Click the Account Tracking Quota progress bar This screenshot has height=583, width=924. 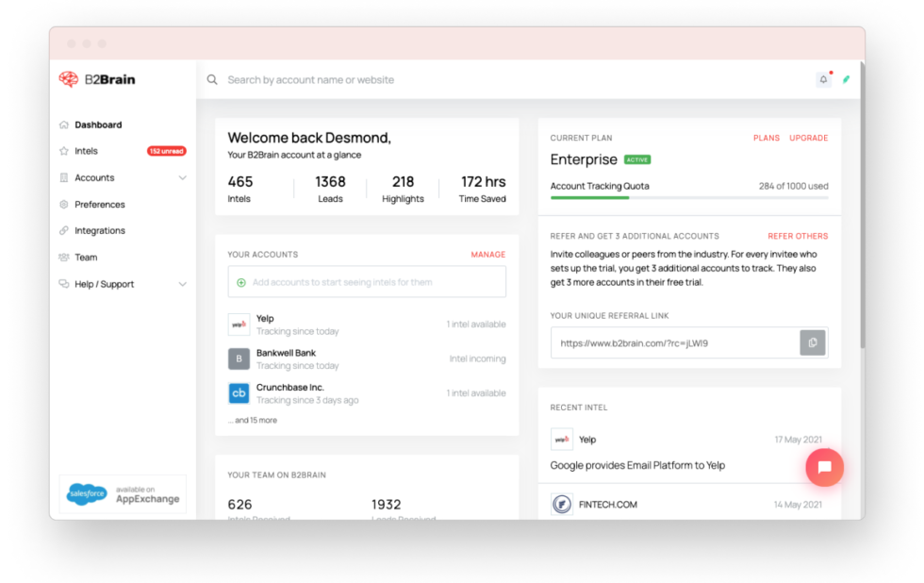point(689,198)
